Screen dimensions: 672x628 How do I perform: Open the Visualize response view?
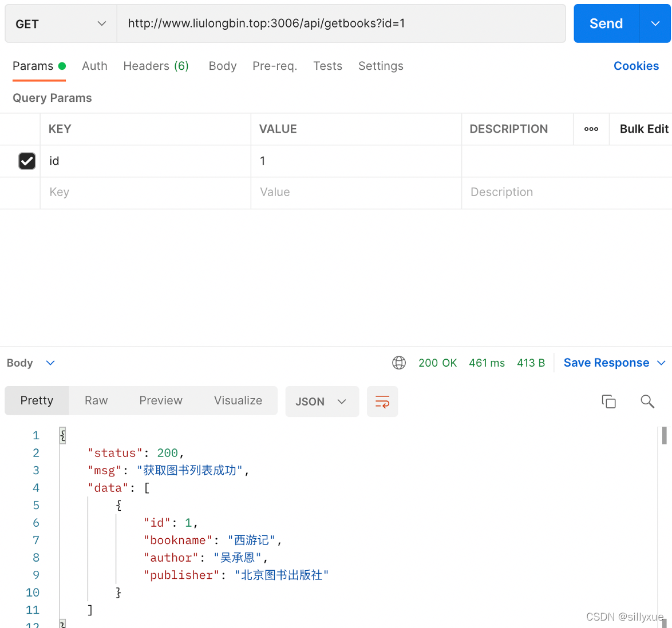(x=238, y=400)
